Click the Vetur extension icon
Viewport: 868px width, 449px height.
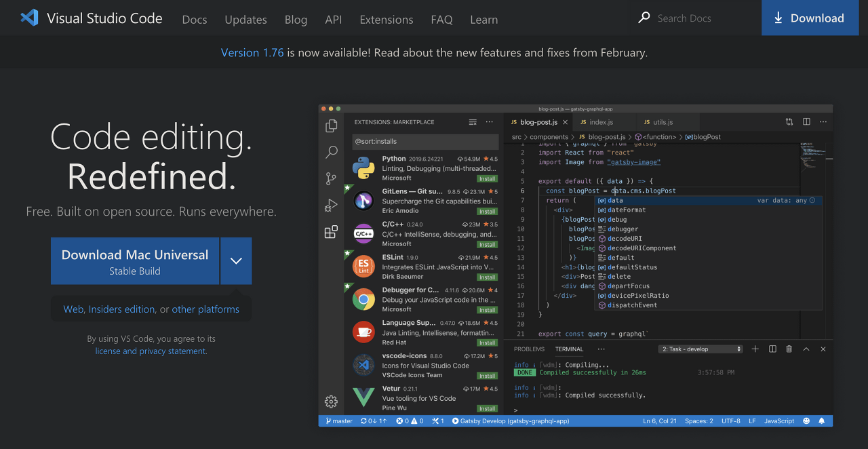pos(364,397)
